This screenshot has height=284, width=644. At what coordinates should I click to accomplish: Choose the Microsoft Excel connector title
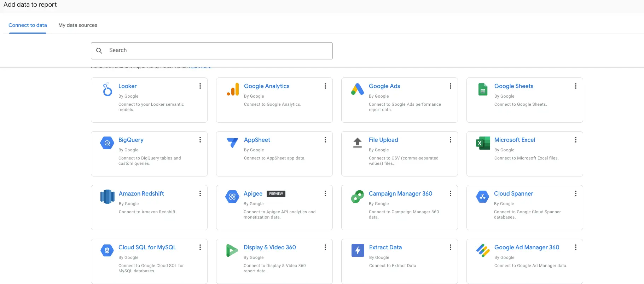[515, 140]
